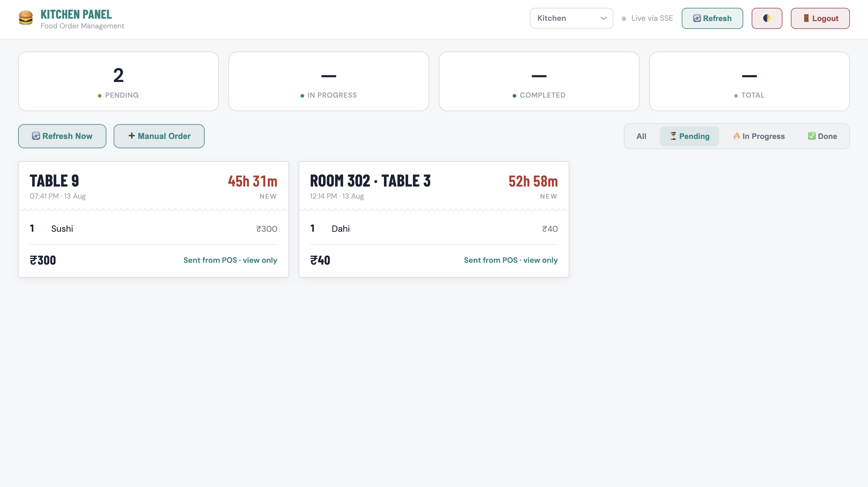Screen dimensions: 868x487
Task: Click the KITCHEN PANEL title
Action: [x=76, y=14]
